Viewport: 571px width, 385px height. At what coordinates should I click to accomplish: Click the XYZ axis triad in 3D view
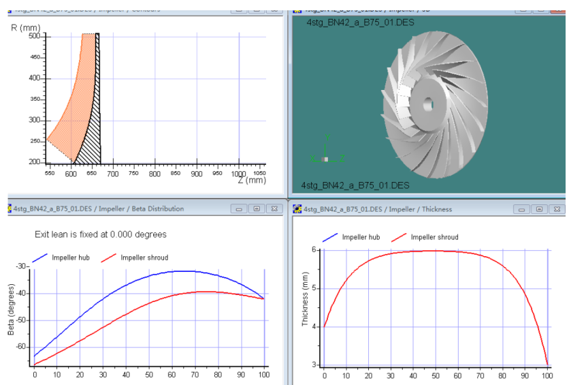327,151
